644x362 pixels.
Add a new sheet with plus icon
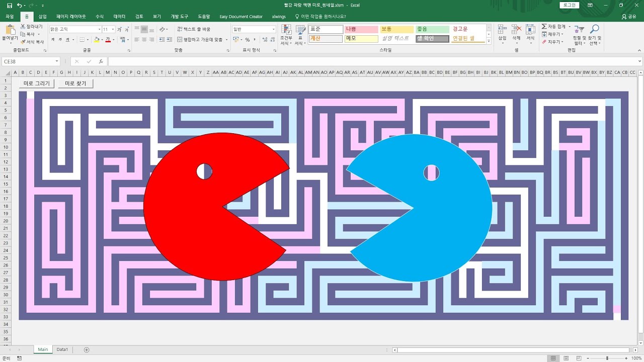coord(87,349)
